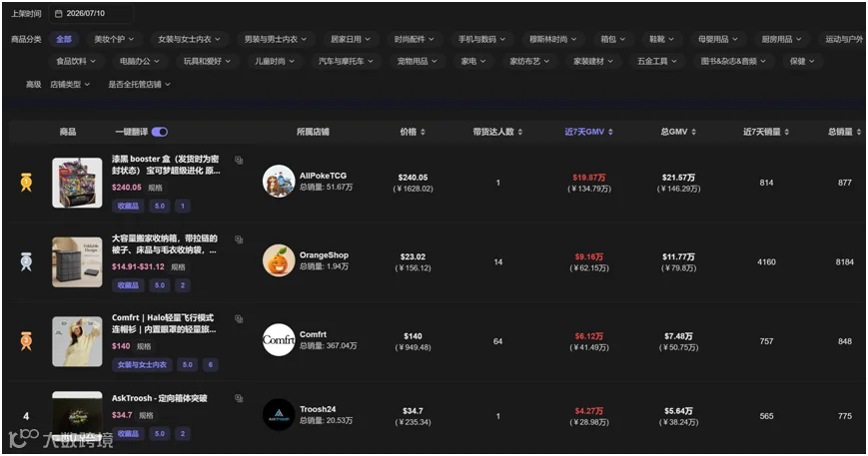This screenshot has width=868, height=456.
Task: Open the AllPokeTCG store name link
Action: tap(323, 176)
